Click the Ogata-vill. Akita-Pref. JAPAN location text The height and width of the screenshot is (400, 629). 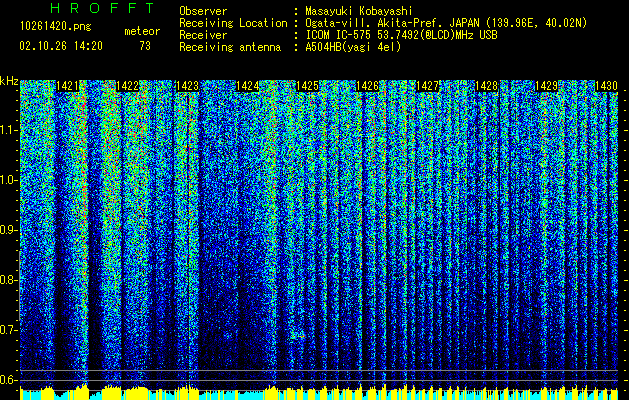tap(446, 23)
